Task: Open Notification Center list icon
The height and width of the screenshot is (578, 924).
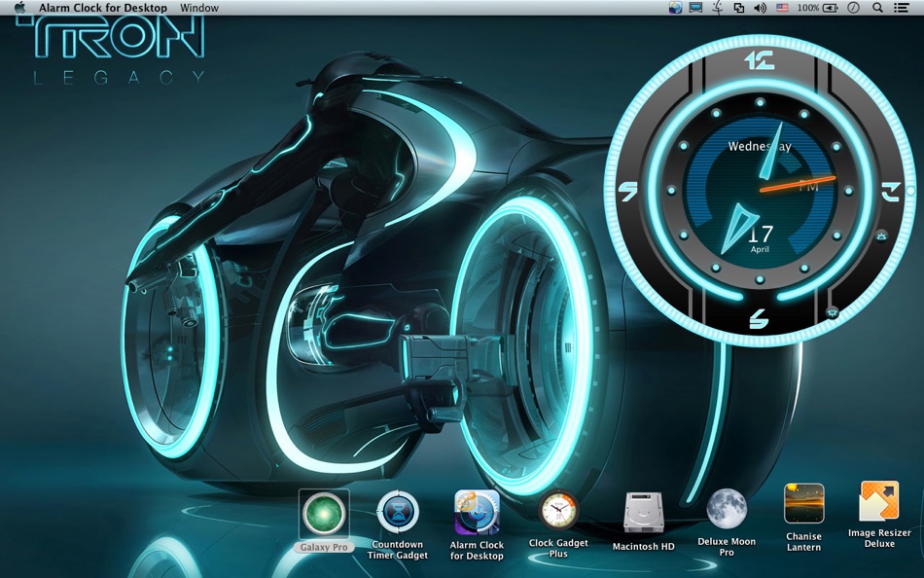Action: [x=902, y=8]
